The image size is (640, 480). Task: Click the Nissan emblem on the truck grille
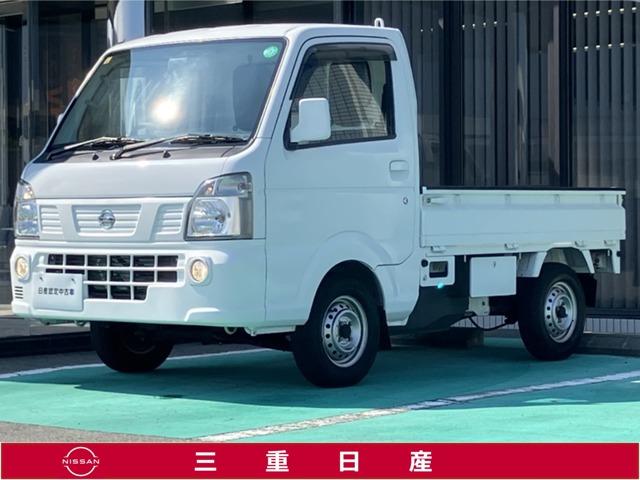(x=107, y=219)
